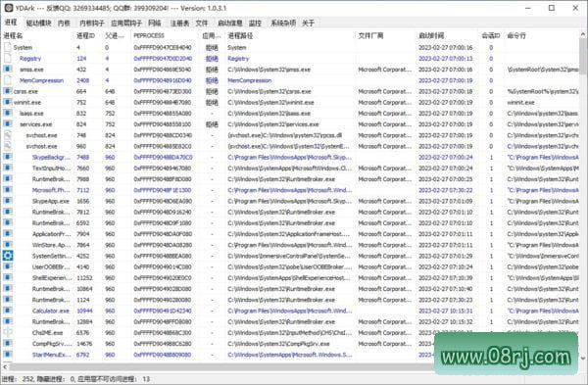
Task: Click the UserOOBEBr... process icon
Action: coord(8,266)
